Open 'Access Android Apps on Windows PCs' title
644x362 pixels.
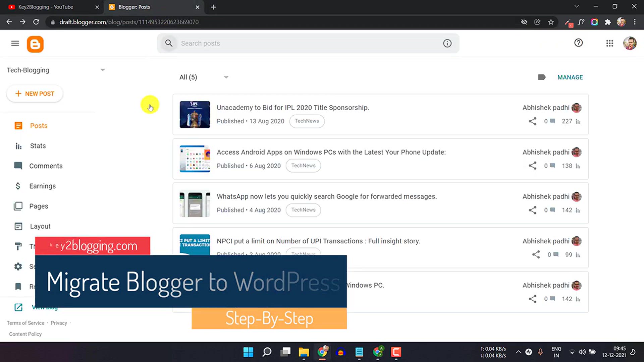click(331, 152)
